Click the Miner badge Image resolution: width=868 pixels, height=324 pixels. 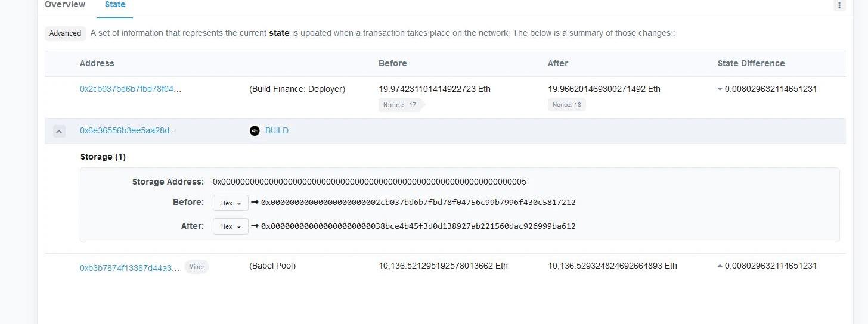(197, 267)
